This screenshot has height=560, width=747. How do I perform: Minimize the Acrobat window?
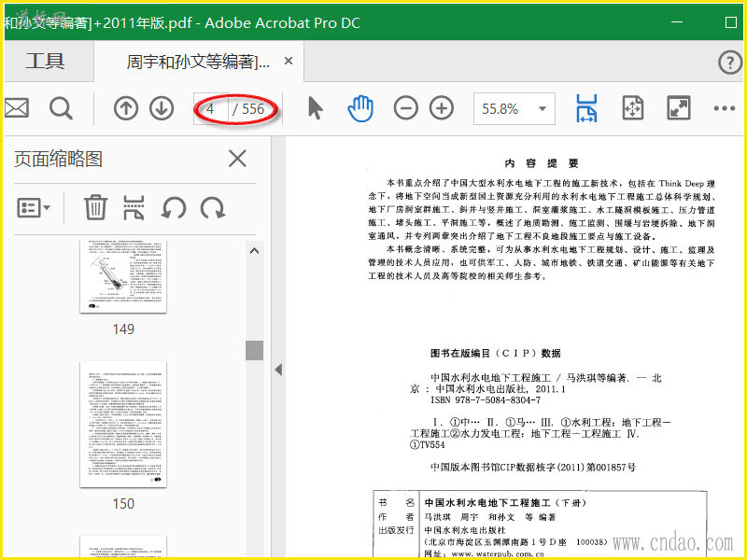tap(677, 21)
